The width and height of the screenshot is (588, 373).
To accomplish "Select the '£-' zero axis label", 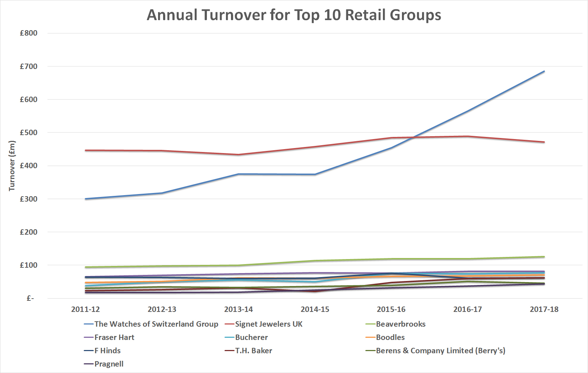I will pyautogui.click(x=31, y=298).
